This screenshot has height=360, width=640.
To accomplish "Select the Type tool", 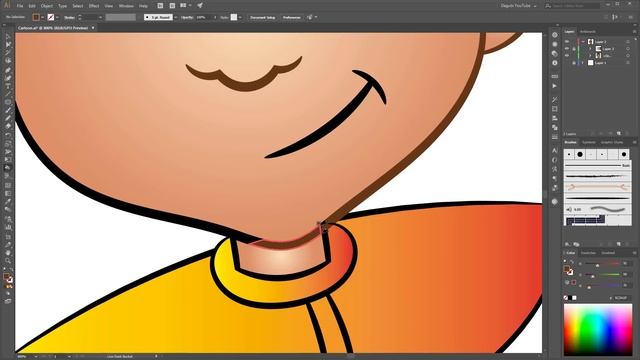I will pos(8,86).
